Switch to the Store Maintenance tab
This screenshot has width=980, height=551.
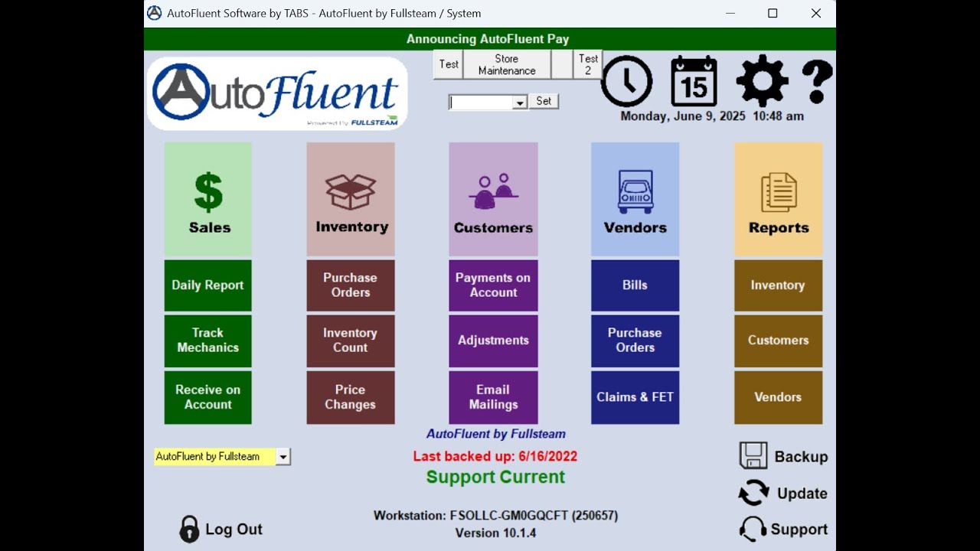click(507, 64)
